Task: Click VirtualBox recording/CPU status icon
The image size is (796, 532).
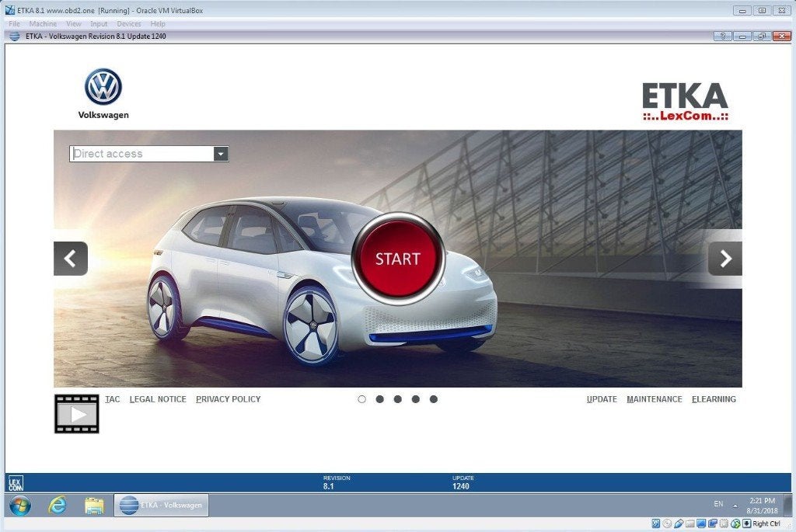Action: [x=724, y=523]
